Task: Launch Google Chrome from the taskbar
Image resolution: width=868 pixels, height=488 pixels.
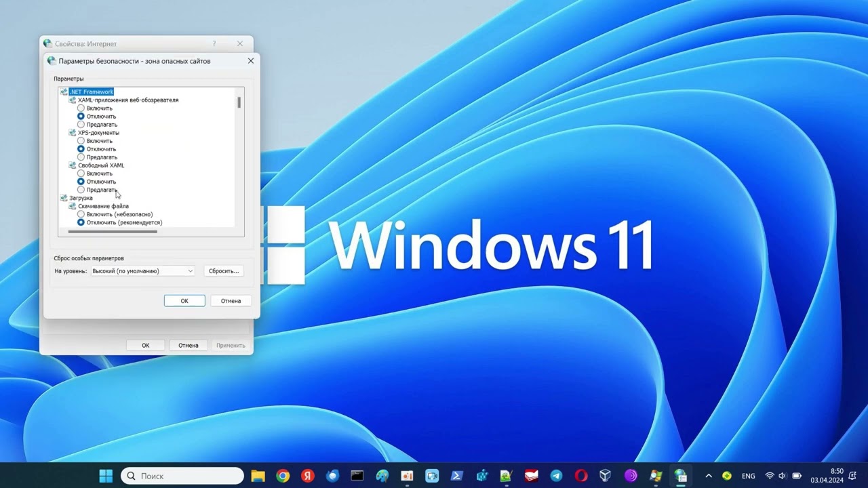Action: (283, 476)
